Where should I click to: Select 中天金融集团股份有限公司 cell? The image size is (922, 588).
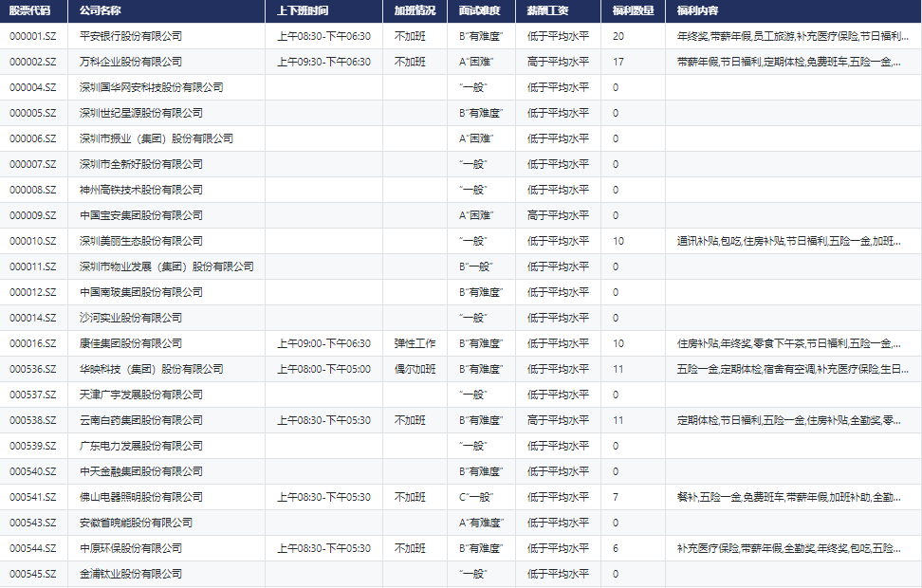[x=141, y=471]
